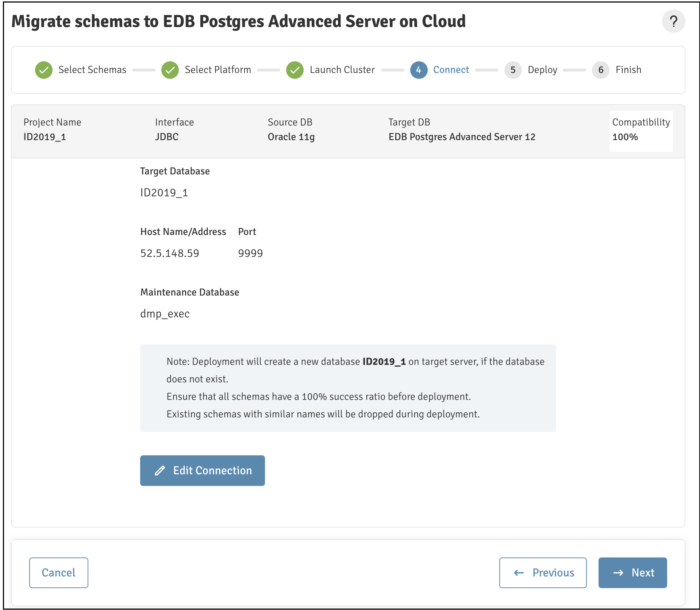700x610 pixels.
Task: Click the Compatibility 100% box
Action: [x=641, y=131]
